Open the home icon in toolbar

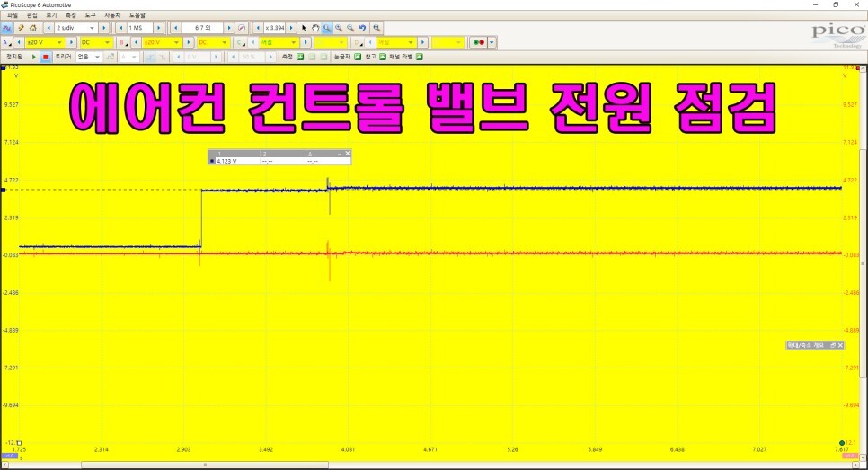pyautogui.click(x=32, y=28)
